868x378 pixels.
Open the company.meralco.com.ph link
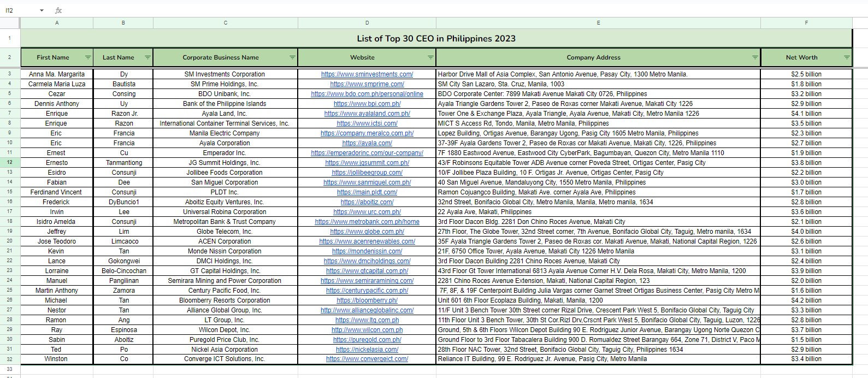coord(367,133)
